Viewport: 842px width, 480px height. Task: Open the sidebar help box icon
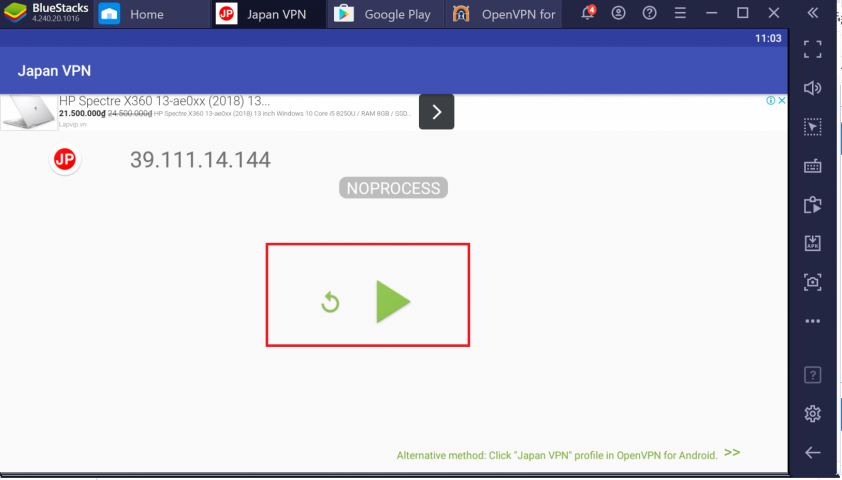tap(812, 375)
